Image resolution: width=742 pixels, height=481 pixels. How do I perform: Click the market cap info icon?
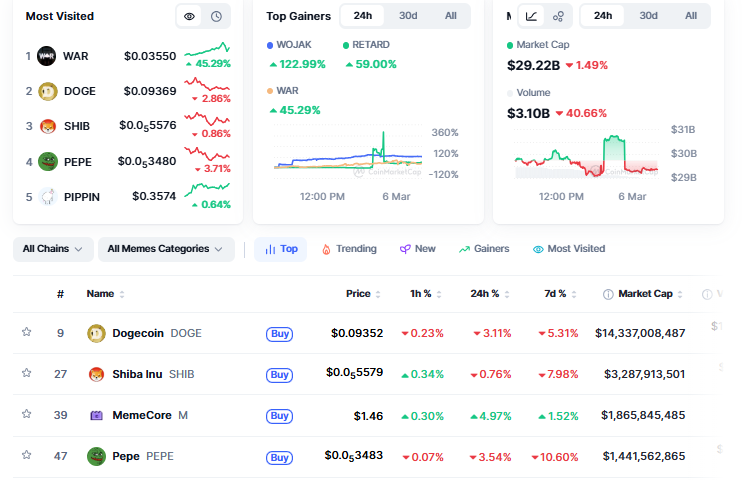[x=608, y=294]
